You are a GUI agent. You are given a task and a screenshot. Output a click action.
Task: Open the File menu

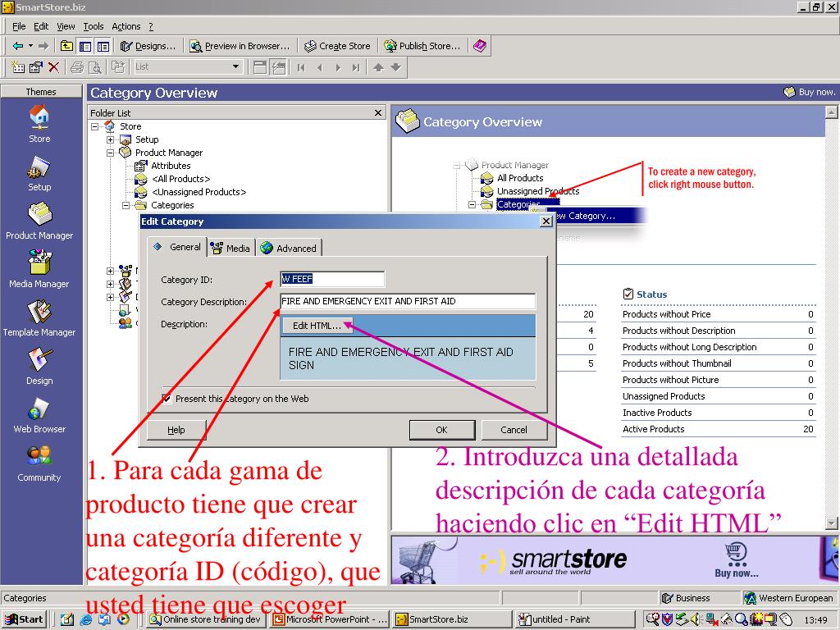tap(19, 26)
